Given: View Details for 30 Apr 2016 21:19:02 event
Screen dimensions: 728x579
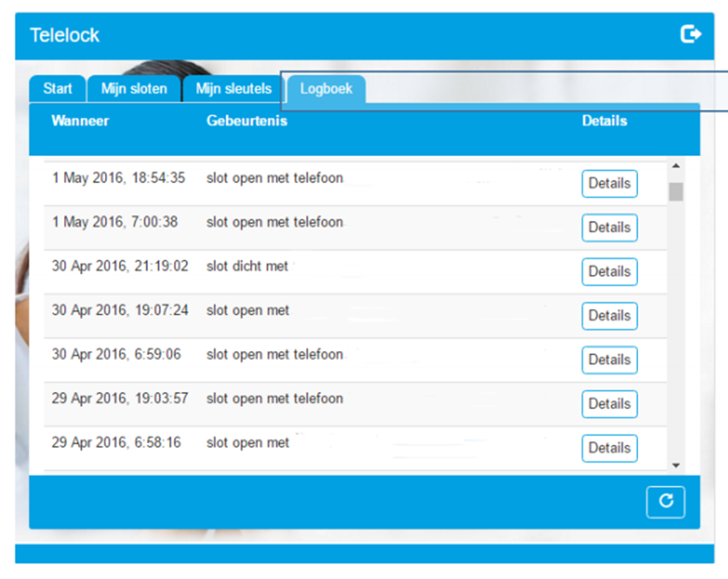Looking at the screenshot, I should (x=609, y=272).
